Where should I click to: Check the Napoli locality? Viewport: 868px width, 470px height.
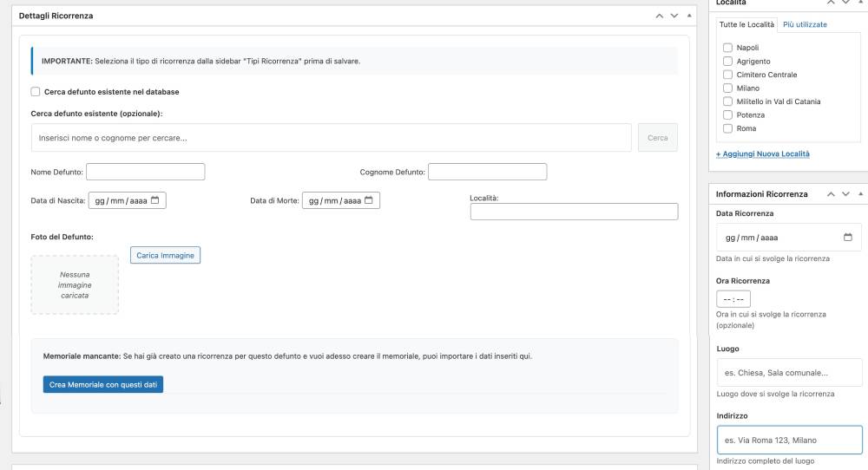727,48
